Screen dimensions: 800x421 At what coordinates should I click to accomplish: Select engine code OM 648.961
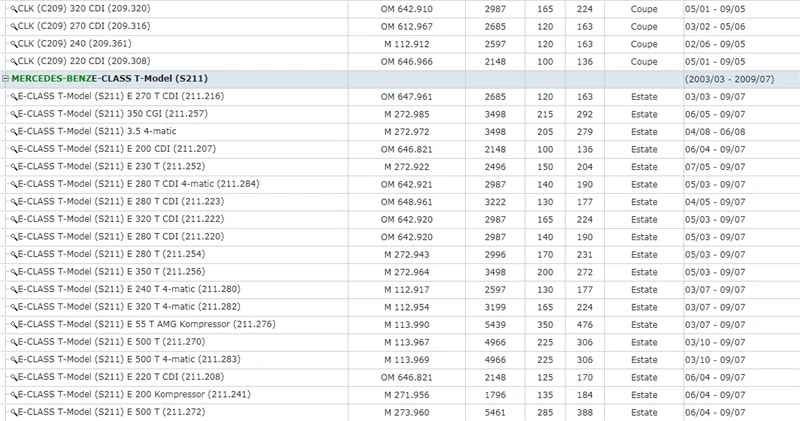coord(407,202)
